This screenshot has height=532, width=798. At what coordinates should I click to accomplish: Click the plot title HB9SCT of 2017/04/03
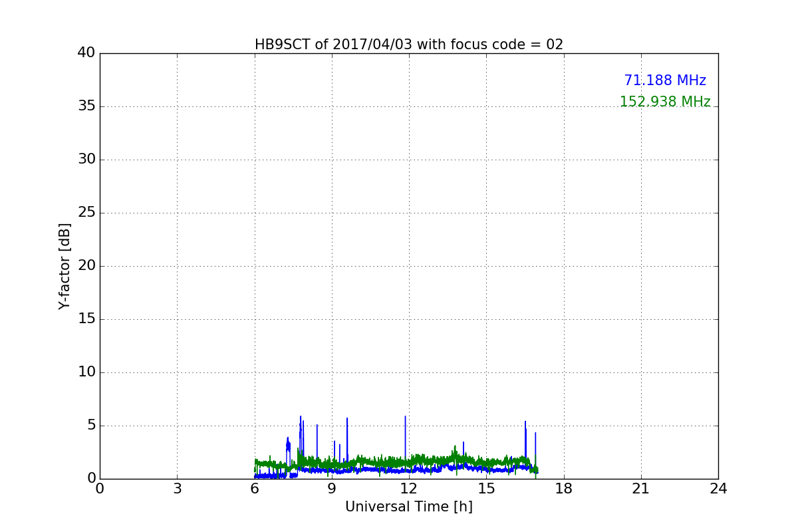pyautogui.click(x=409, y=45)
